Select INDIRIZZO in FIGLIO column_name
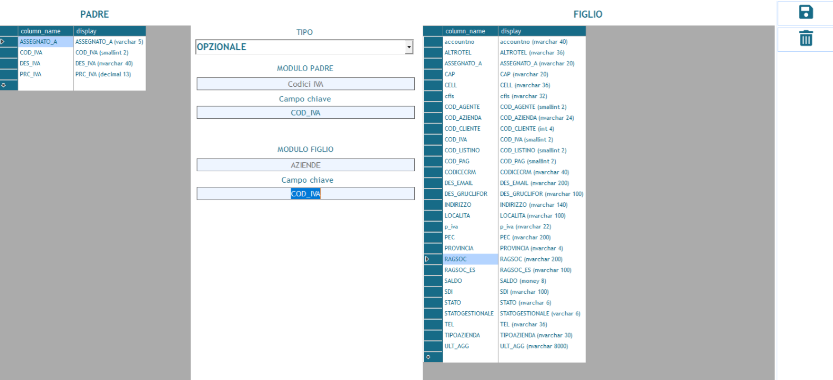The height and width of the screenshot is (380, 833). click(x=471, y=205)
